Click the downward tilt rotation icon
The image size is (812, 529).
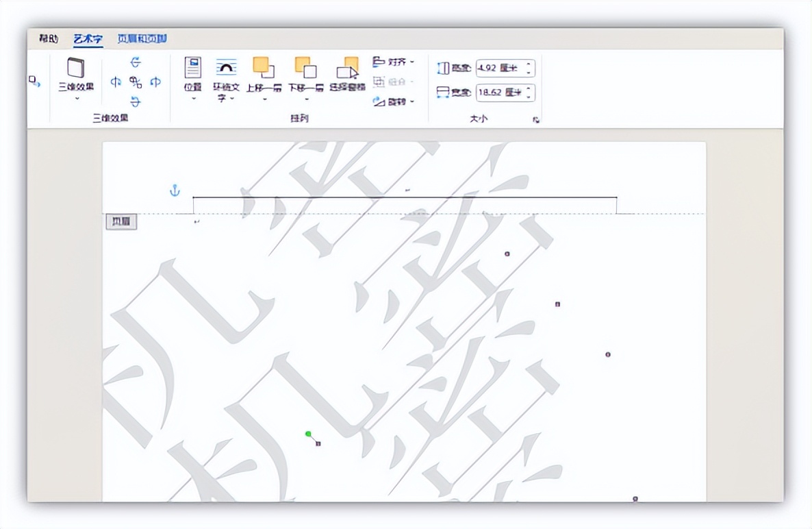point(135,101)
